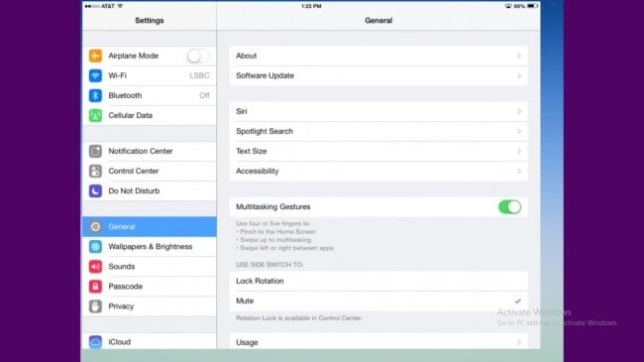The width and height of the screenshot is (644, 362).
Task: Open About via its chevron
Action: (x=519, y=56)
